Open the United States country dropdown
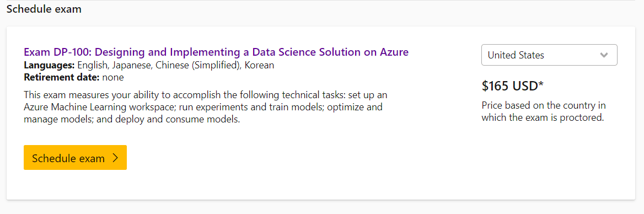This screenshot has height=214, width=644. pos(549,55)
